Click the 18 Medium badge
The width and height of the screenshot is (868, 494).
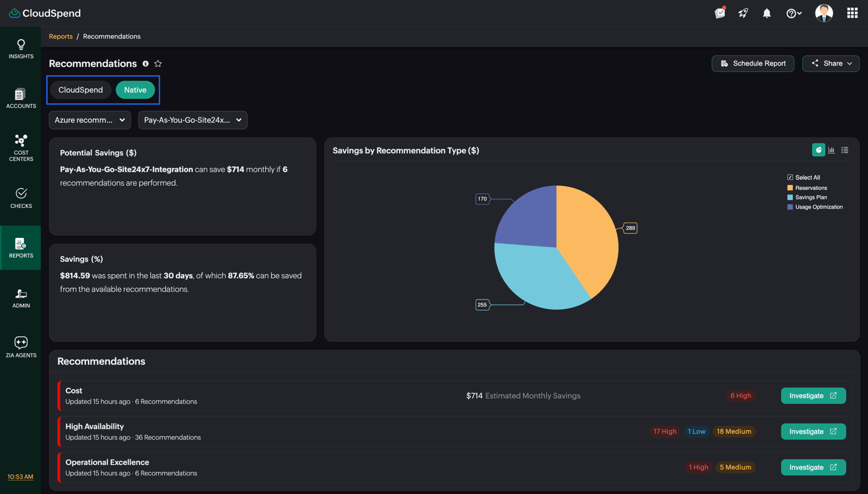coord(734,431)
